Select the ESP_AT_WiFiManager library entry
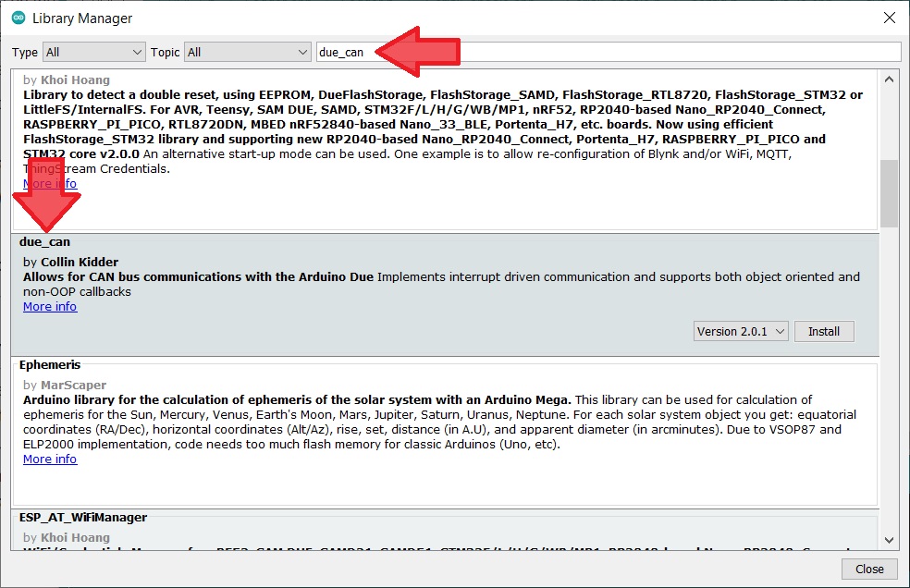Screen dimensions: 910x588 coord(444,527)
